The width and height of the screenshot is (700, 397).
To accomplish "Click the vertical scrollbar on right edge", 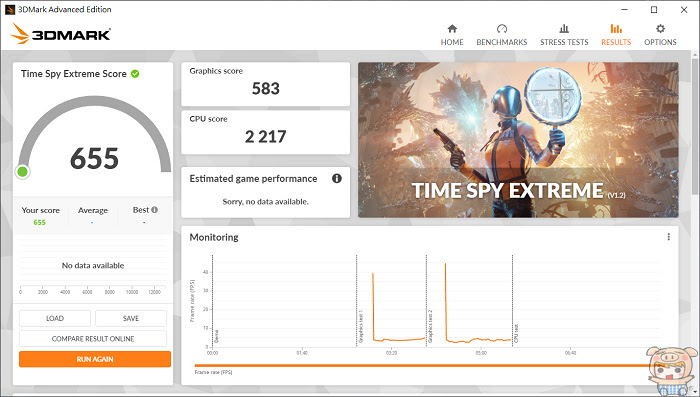I will [x=696, y=124].
